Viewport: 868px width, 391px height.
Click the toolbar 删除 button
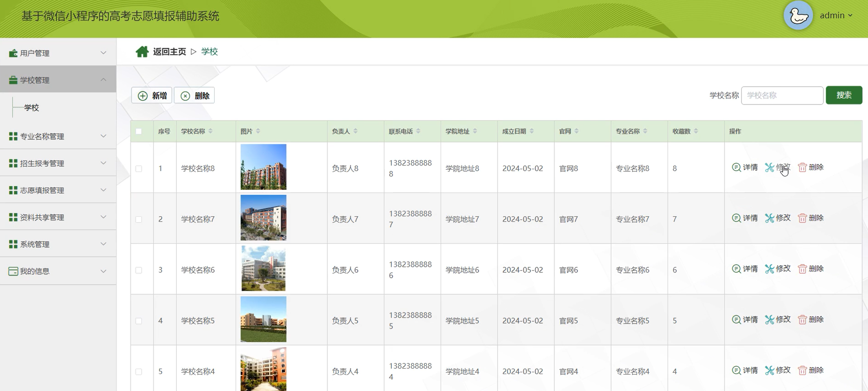pyautogui.click(x=194, y=95)
